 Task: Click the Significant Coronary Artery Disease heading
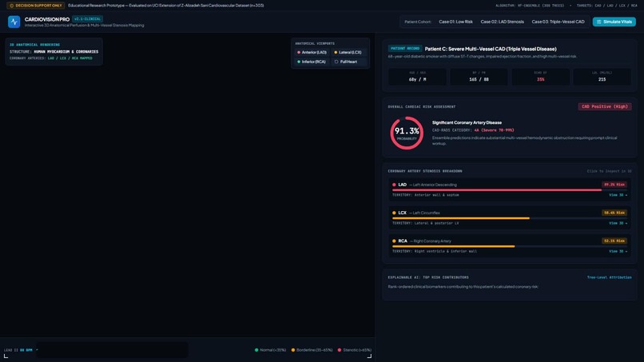coord(467,122)
